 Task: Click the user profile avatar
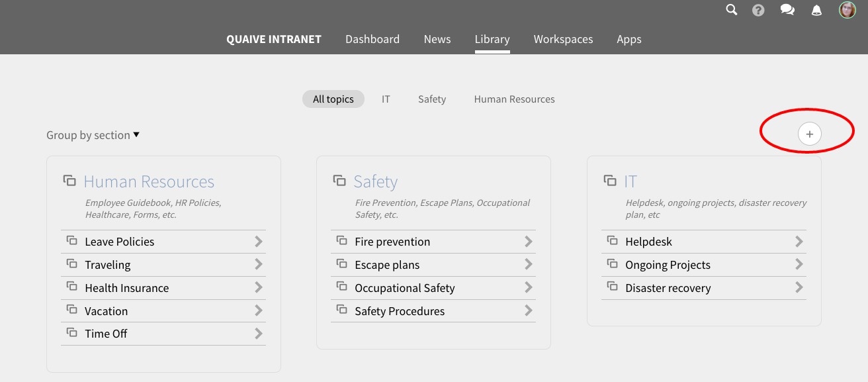pos(847,10)
